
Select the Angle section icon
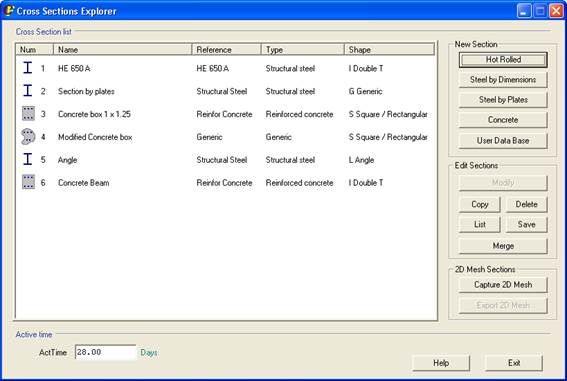pos(27,159)
